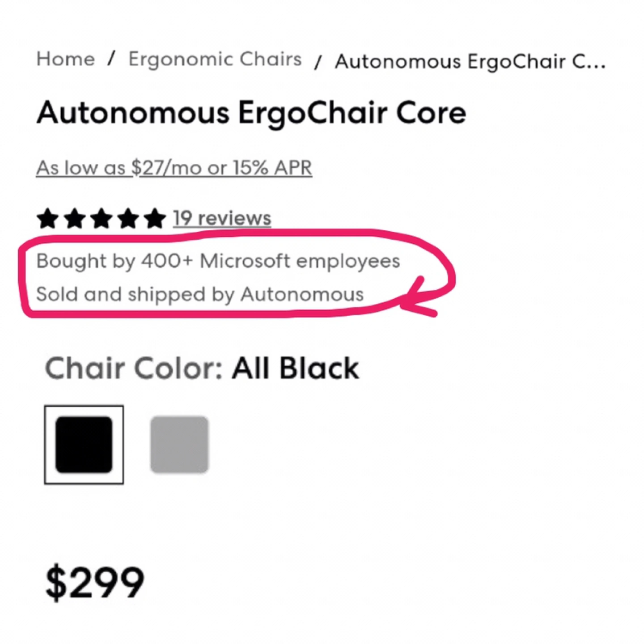Click the All Black color name text
The image size is (644, 644).
point(295,369)
